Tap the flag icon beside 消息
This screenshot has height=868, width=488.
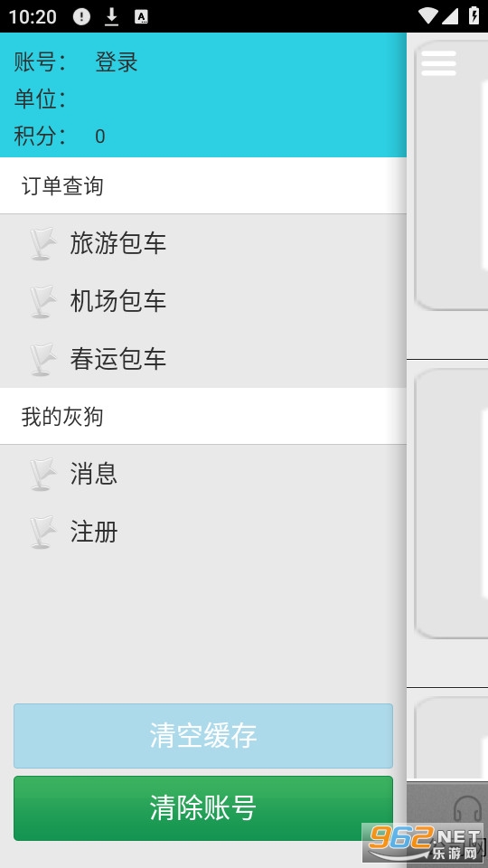[x=42, y=474]
